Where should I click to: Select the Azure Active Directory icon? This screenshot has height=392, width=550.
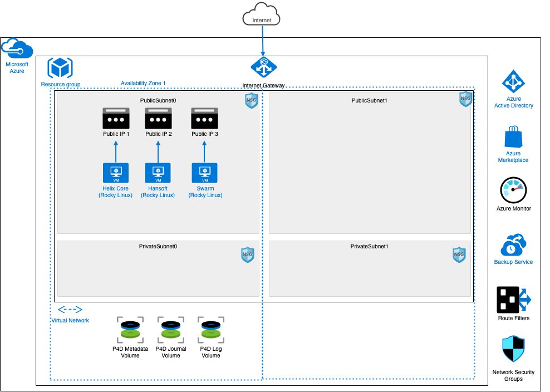[x=513, y=82]
